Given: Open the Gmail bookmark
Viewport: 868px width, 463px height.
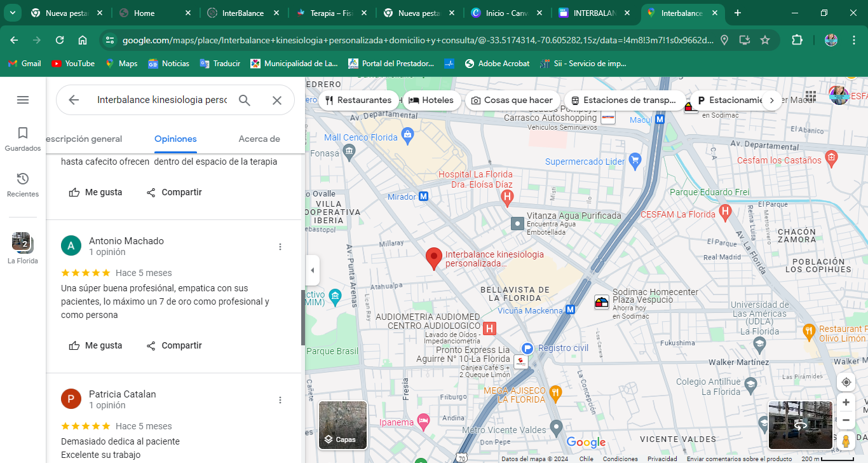Looking at the screenshot, I should click(x=25, y=64).
